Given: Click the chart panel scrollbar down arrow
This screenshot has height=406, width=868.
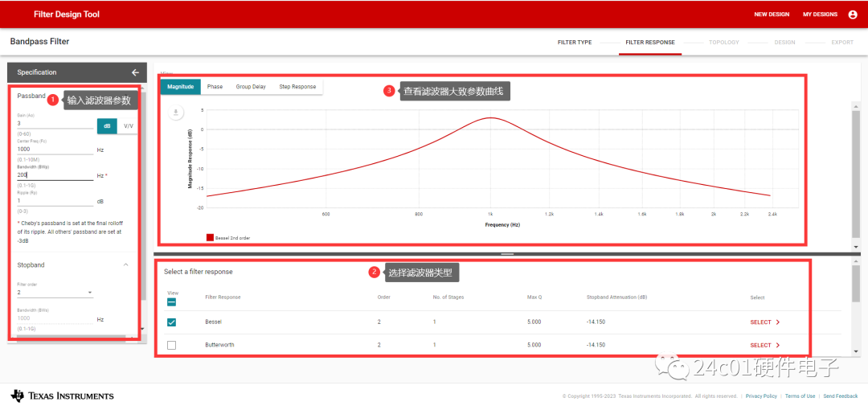Looking at the screenshot, I should pos(856,247).
